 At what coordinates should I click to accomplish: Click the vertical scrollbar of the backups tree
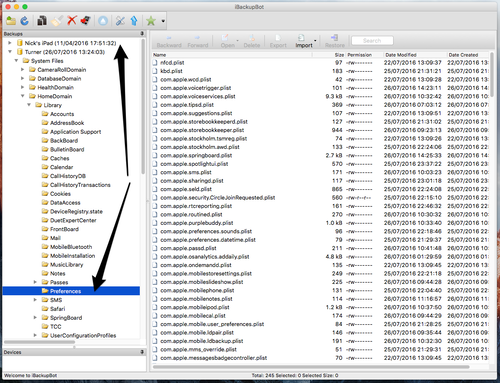143,106
